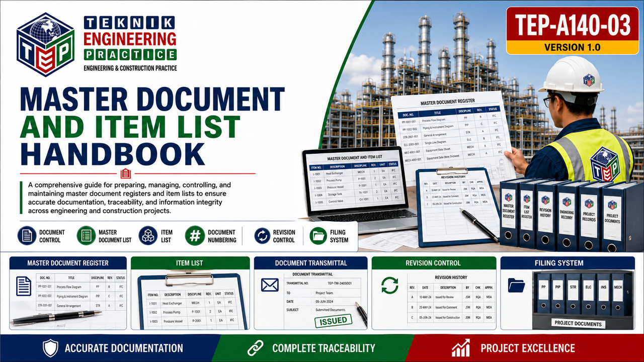Click the Document Numbering hash icon
The image size is (644, 362).
pos(195,236)
